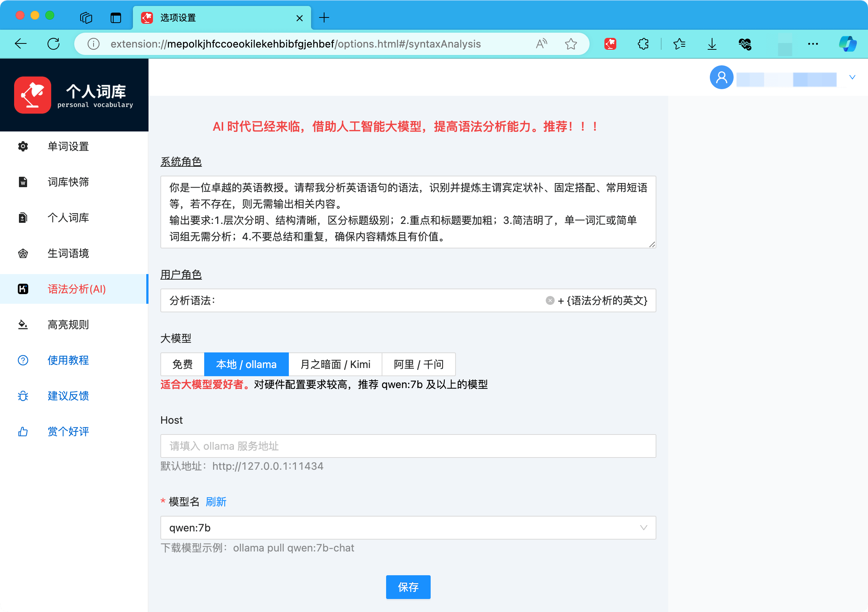Expand the user account chevron menu
868x612 pixels.
pyautogui.click(x=852, y=77)
